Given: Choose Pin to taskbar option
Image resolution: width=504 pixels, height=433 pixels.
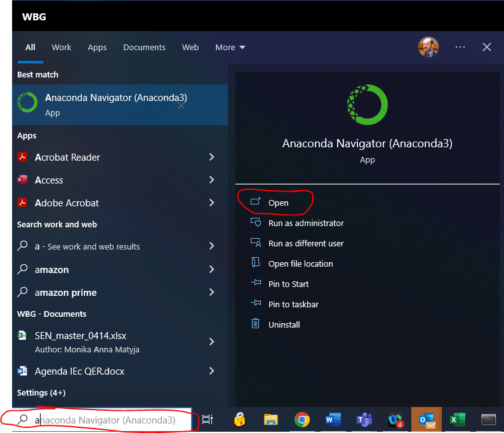Looking at the screenshot, I should [293, 304].
